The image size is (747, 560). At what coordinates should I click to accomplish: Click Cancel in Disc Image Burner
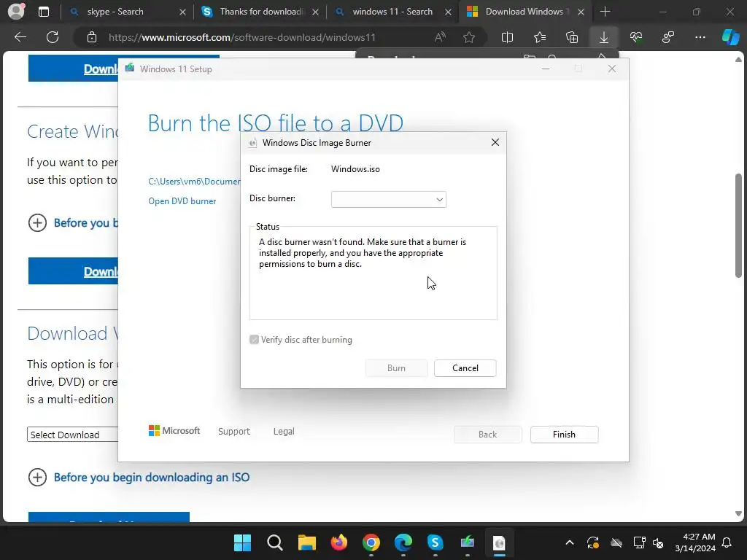[465, 368]
